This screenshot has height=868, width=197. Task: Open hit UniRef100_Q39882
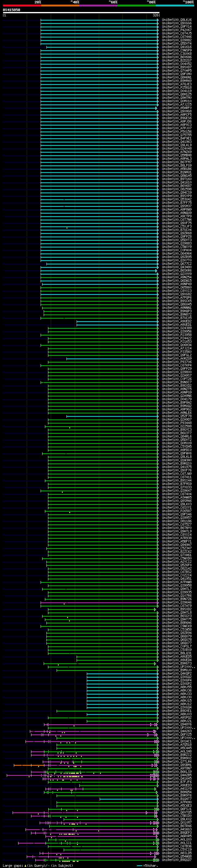177,40
